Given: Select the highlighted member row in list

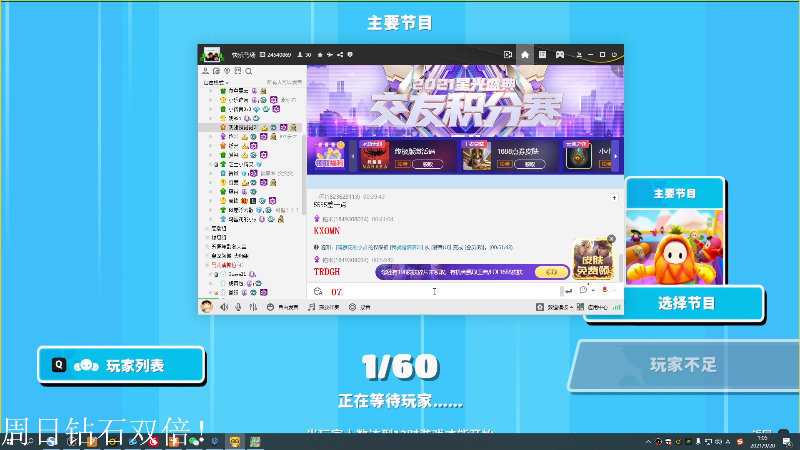Looking at the screenshot, I should (250, 127).
